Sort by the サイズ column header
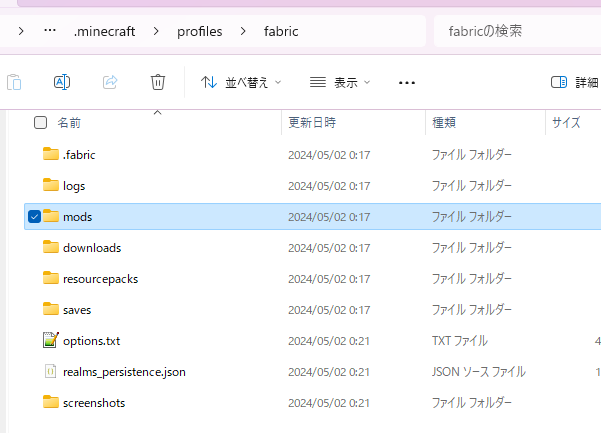601x433 pixels. (x=566, y=123)
